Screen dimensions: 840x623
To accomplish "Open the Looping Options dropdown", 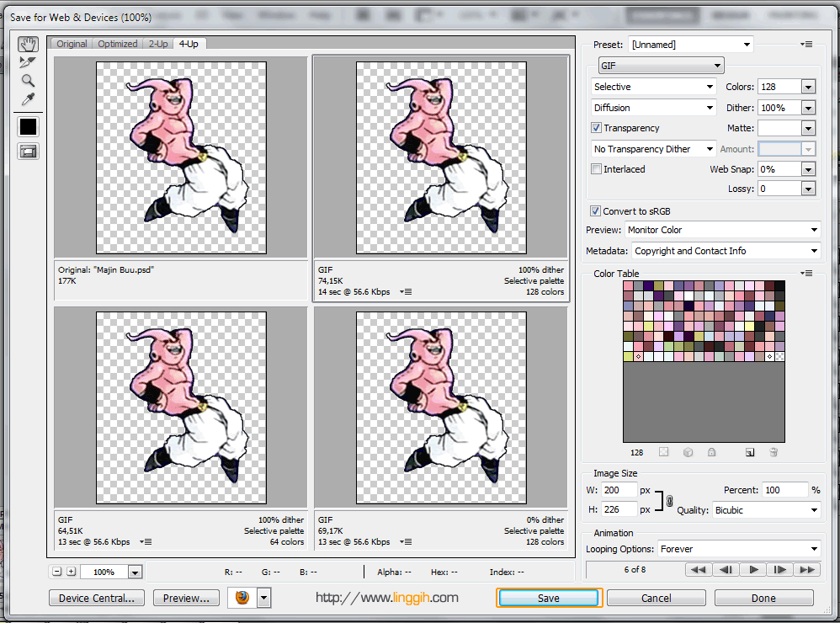I will (x=739, y=549).
